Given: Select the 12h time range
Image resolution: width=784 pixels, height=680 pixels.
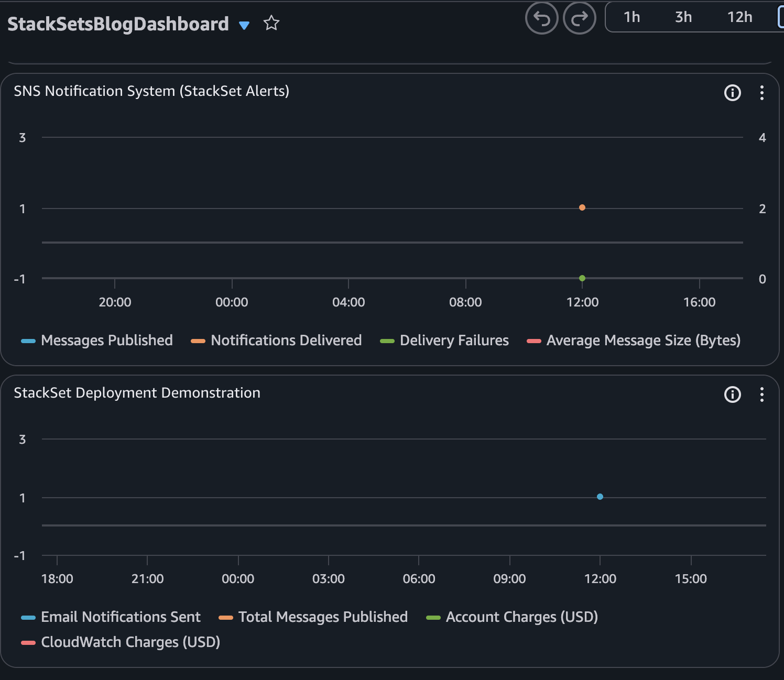Looking at the screenshot, I should point(739,17).
